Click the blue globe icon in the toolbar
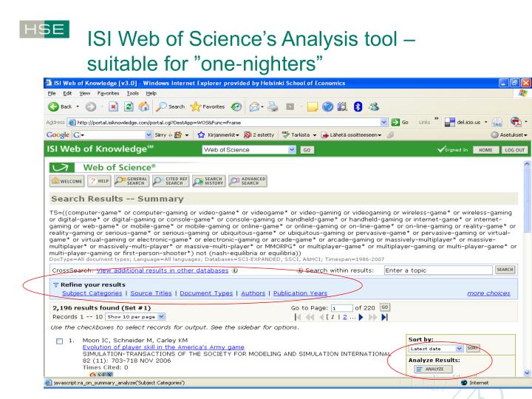This screenshot has height=399, width=532. 327,107
